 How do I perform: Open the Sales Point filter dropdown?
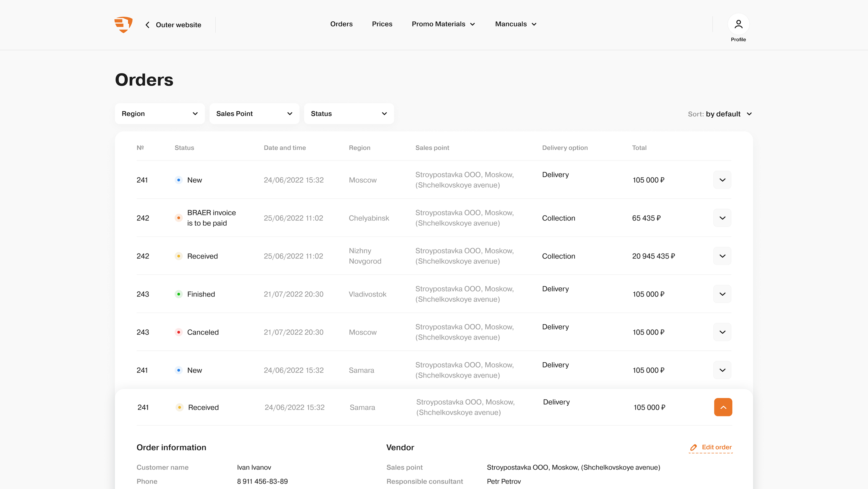point(254,114)
